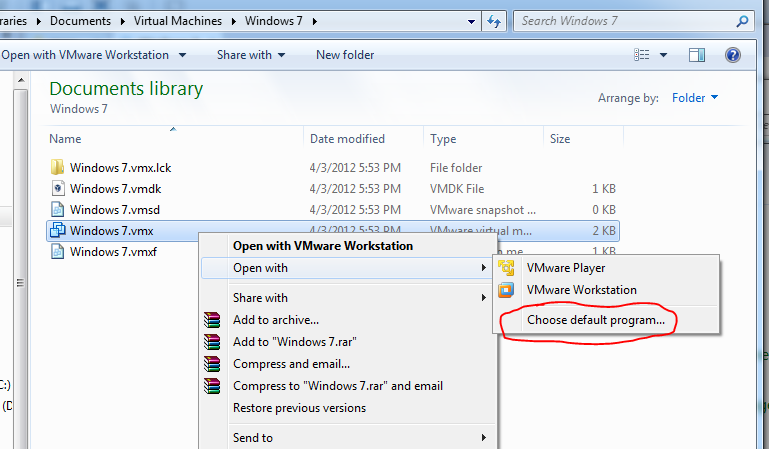Select the Windows 7.vmsd file name

pyautogui.click(x=115, y=210)
